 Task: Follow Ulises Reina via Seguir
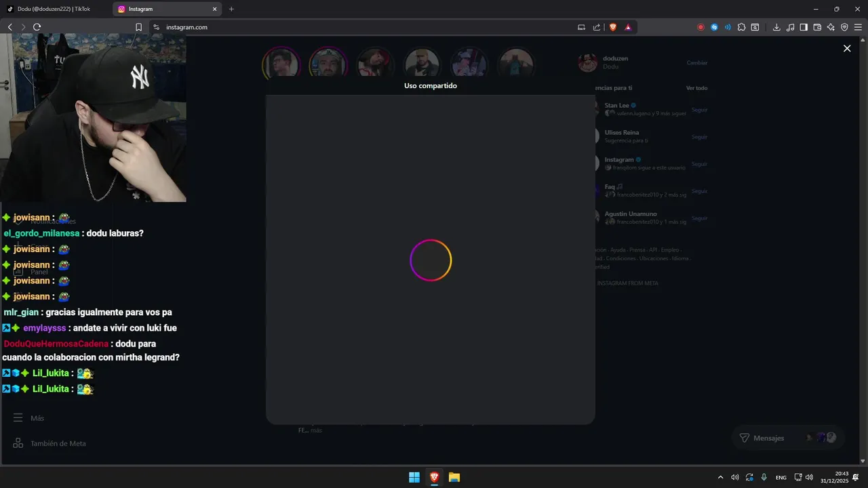pyautogui.click(x=699, y=137)
